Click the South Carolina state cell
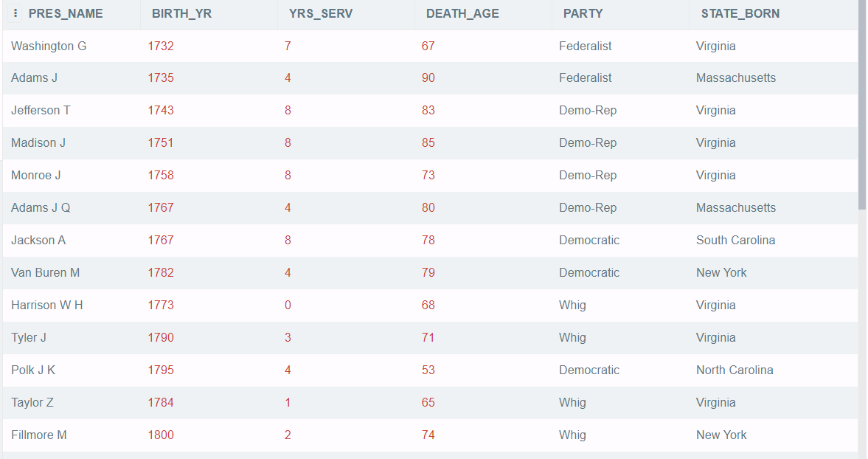868x459 pixels. (x=735, y=241)
